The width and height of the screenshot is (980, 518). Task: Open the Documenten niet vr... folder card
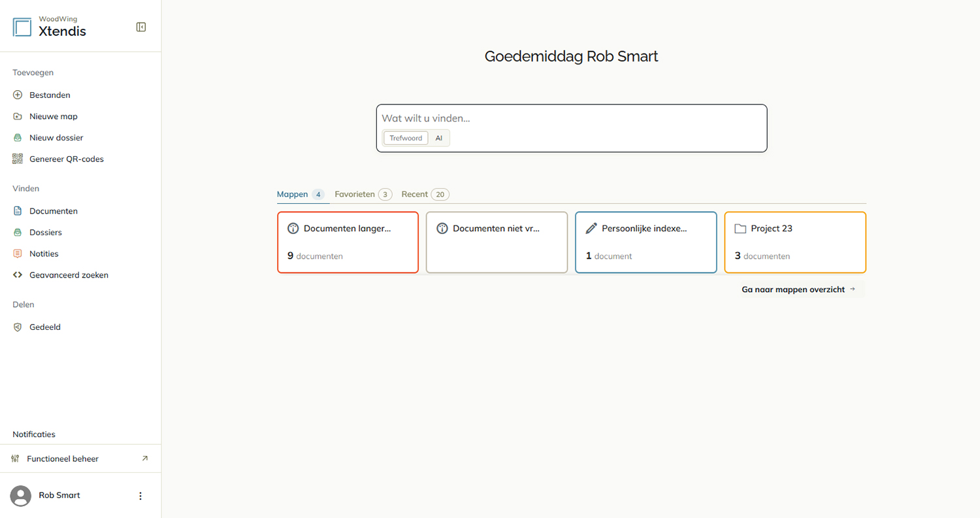click(x=497, y=242)
